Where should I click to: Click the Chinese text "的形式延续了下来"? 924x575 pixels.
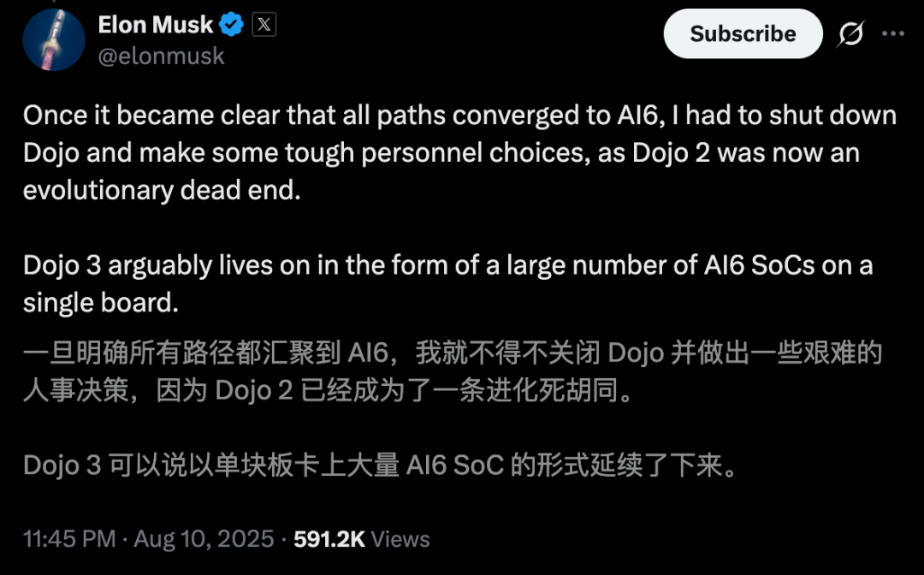coord(623,465)
